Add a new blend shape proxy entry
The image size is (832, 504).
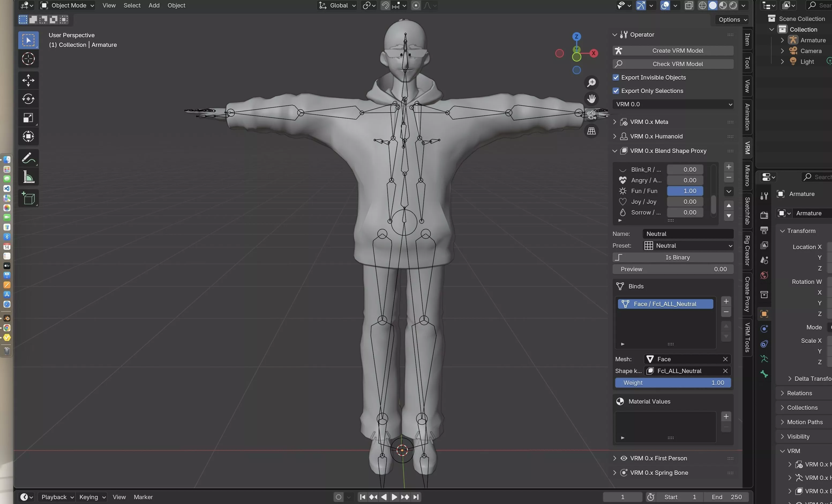(729, 167)
